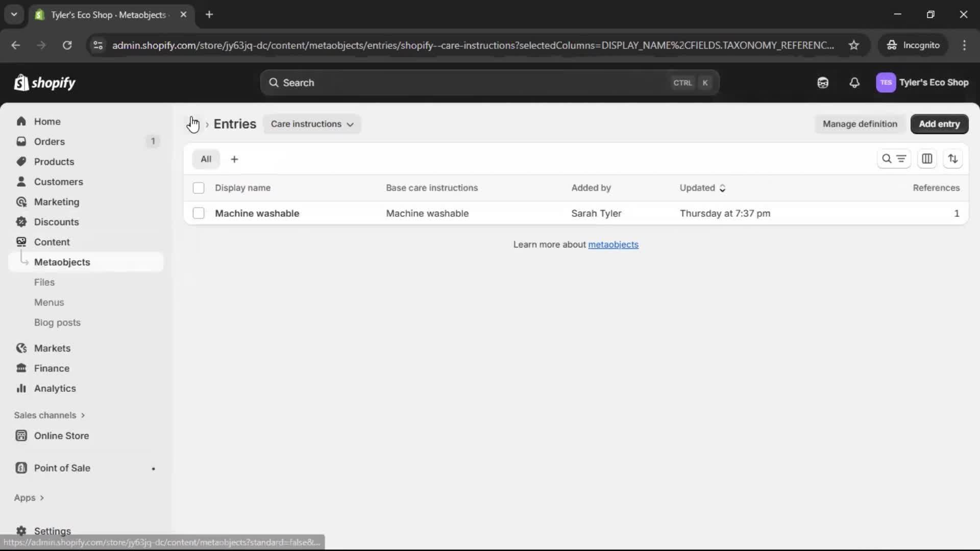Toggle bookmark star for current page

[854, 45]
